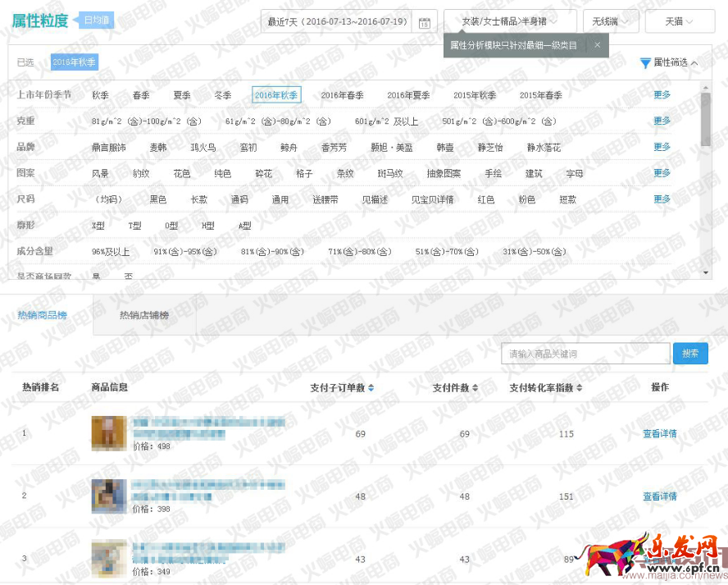This screenshot has width=728, height=585.
Task: Show 更多 options for 尺码
Action: 662,199
